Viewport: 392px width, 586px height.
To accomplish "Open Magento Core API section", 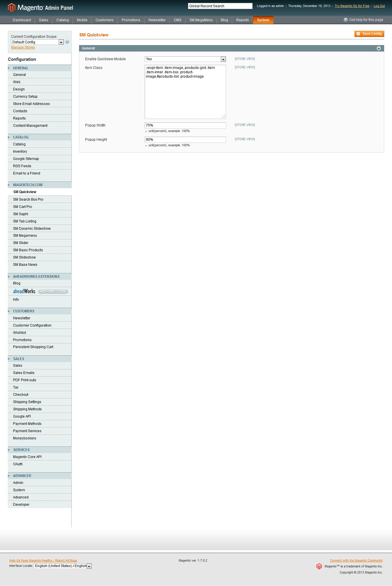I will tap(40, 457).
